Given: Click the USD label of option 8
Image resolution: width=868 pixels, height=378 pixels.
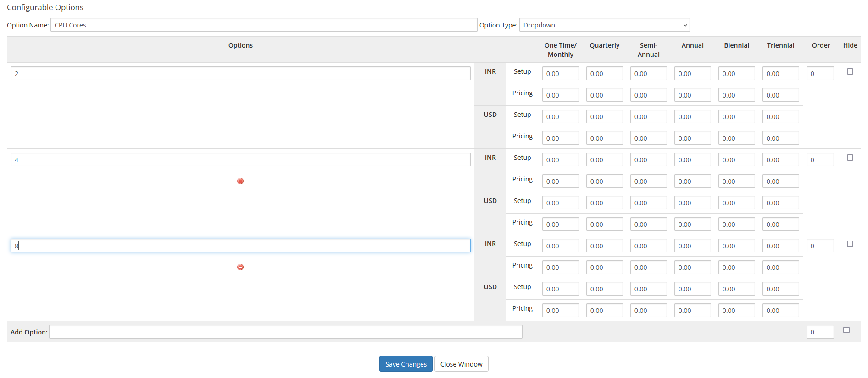Looking at the screenshot, I should (490, 287).
